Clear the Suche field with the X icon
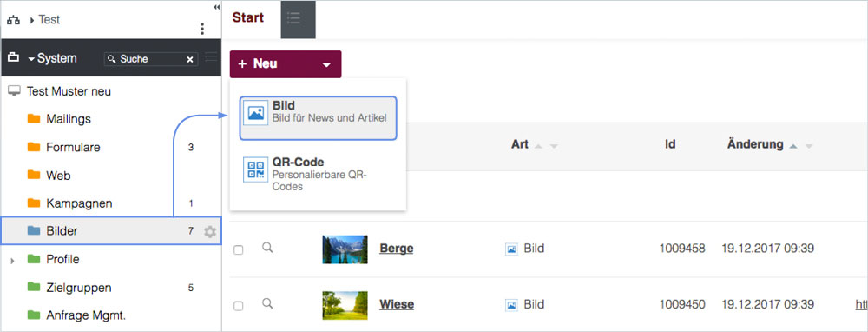This screenshot has width=868, height=332. click(190, 59)
